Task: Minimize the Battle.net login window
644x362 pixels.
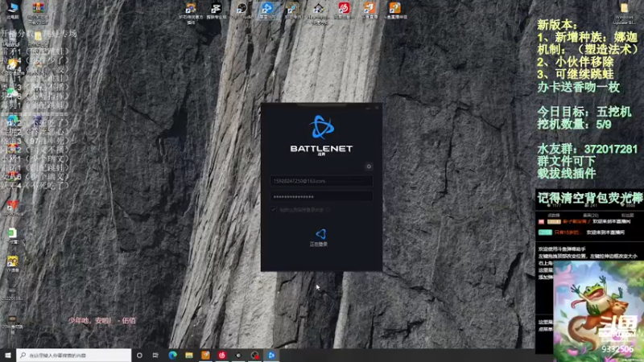Action: 368,108
